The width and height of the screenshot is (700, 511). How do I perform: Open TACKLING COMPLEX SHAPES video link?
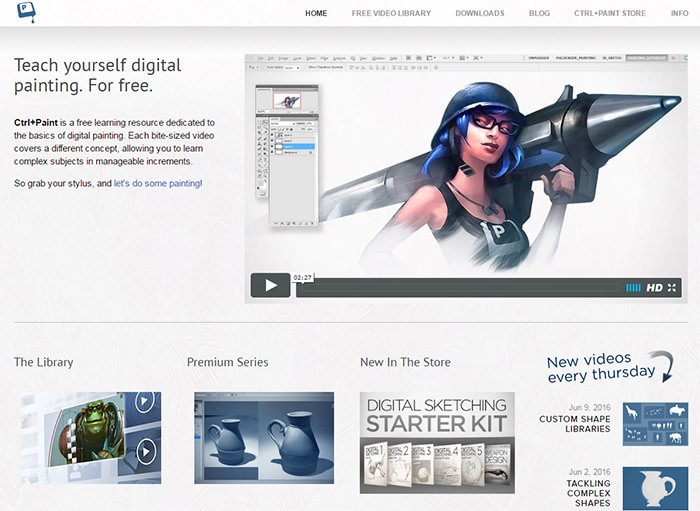tap(588, 493)
